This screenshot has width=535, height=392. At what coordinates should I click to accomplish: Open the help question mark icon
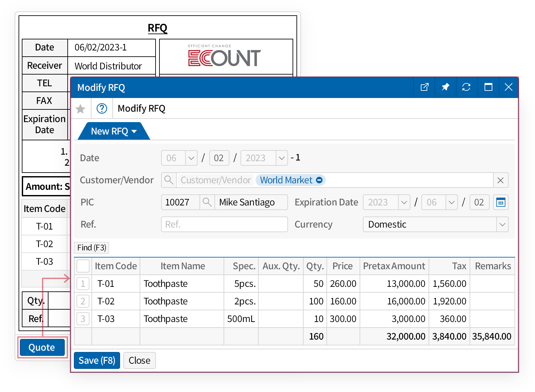(102, 108)
